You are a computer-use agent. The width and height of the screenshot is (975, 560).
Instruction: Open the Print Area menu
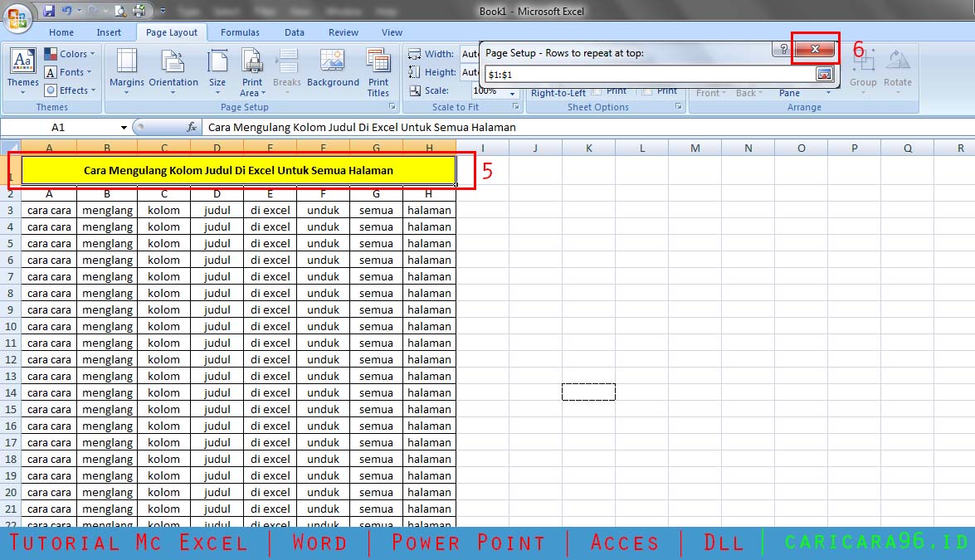[252, 71]
